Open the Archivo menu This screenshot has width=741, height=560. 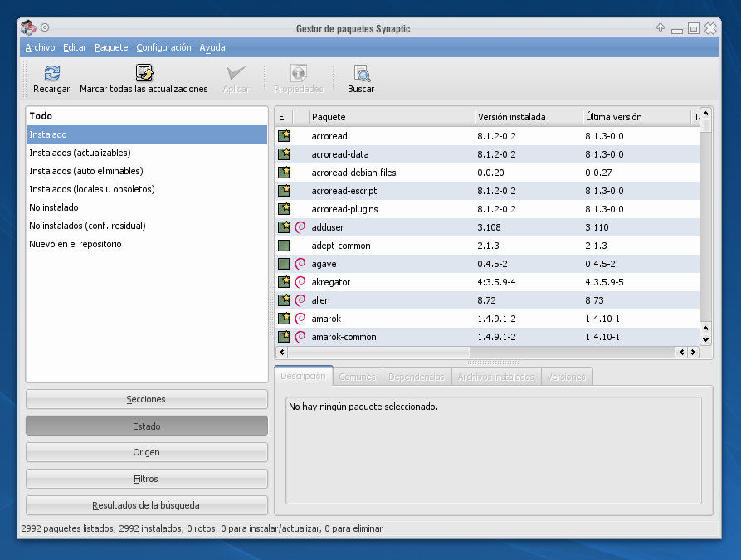(40, 48)
